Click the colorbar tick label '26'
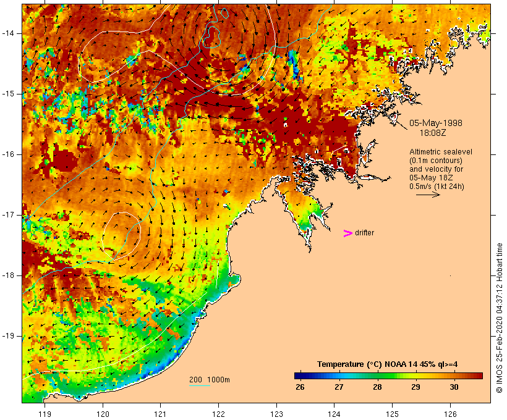 click(x=300, y=387)
